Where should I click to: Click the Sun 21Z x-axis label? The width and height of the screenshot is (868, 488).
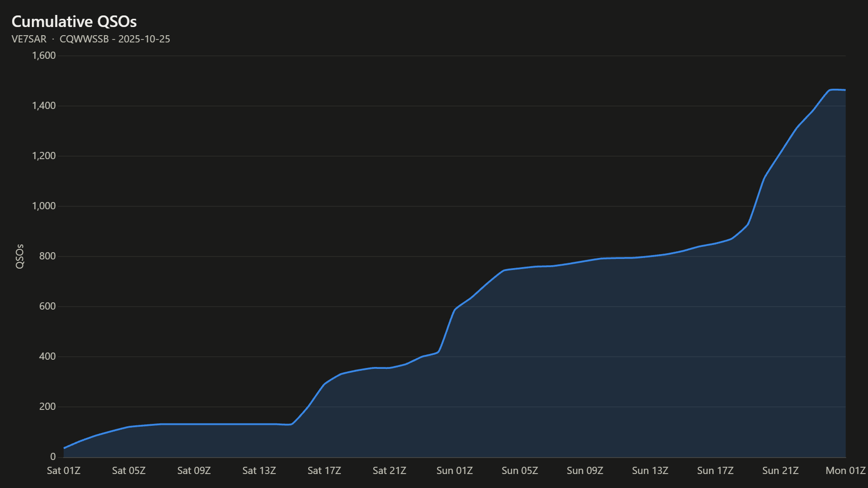[780, 471]
